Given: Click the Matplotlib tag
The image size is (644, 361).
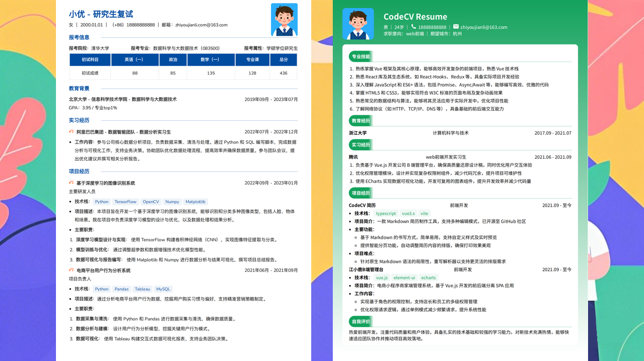Looking at the screenshot, I should tap(195, 202).
